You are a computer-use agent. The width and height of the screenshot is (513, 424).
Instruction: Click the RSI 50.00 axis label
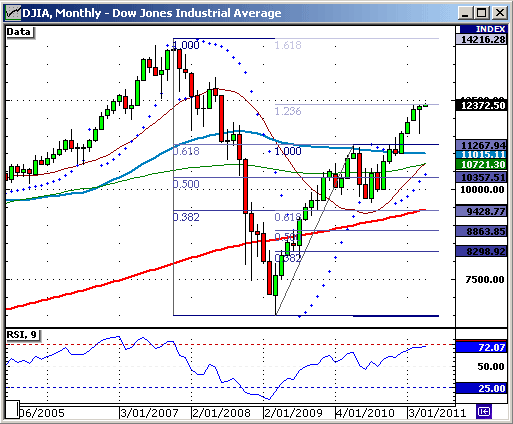click(491, 367)
